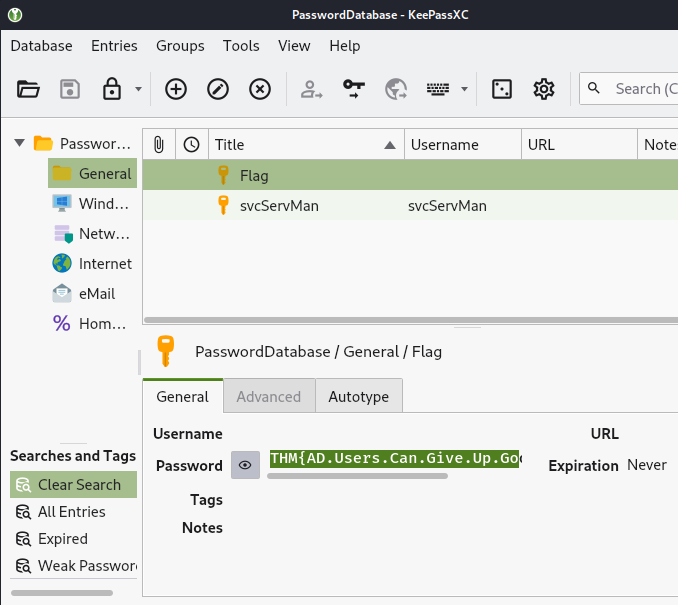Image resolution: width=678 pixels, height=605 pixels.
Task: Click the key icon of the Flag entry
Action: click(223, 175)
